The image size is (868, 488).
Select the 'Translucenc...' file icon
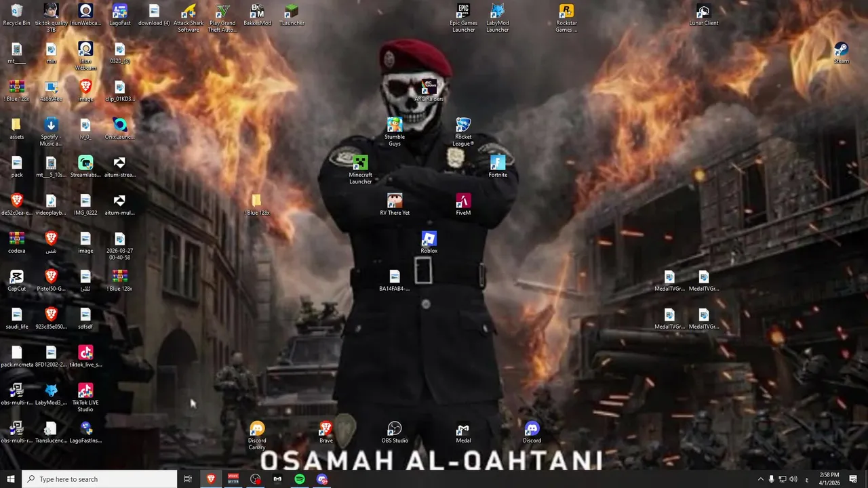pyautogui.click(x=51, y=432)
